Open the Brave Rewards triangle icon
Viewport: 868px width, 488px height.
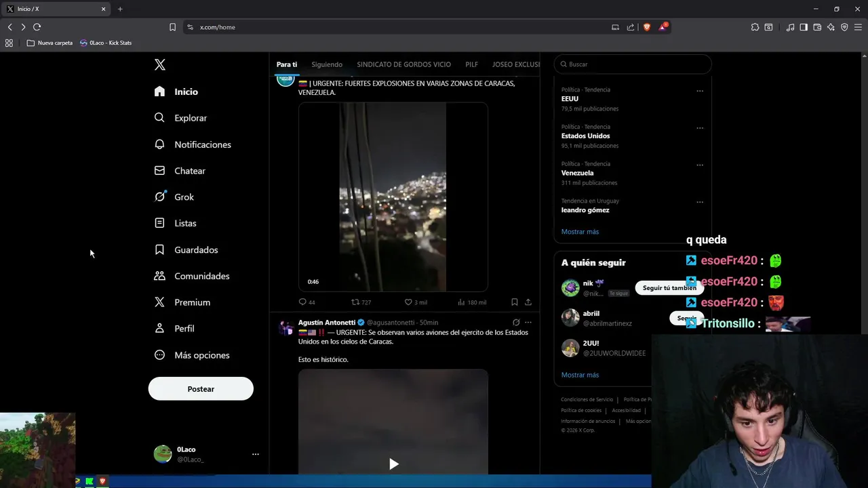[663, 27]
